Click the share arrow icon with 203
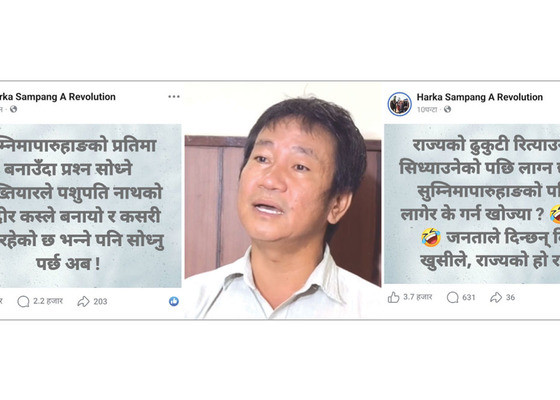The height and width of the screenshot is (400, 560). (x=84, y=302)
